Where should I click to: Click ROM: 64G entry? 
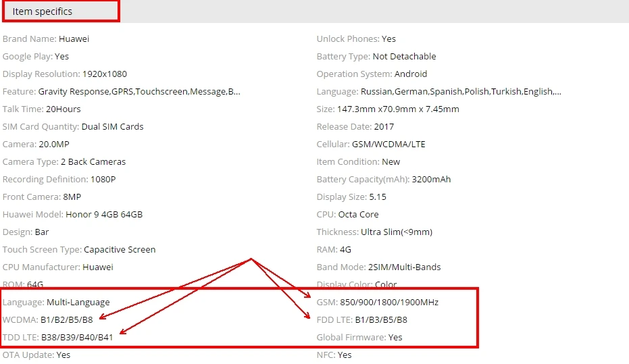click(x=23, y=284)
